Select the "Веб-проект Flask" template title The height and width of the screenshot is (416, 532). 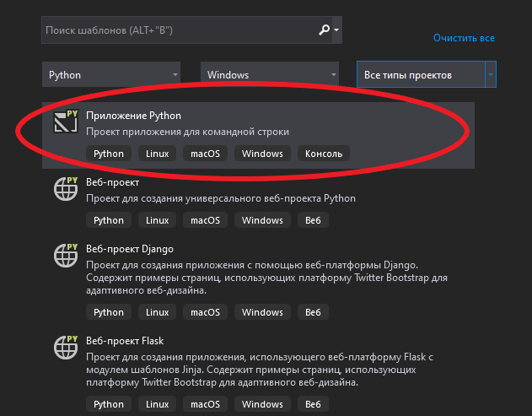[125, 341]
